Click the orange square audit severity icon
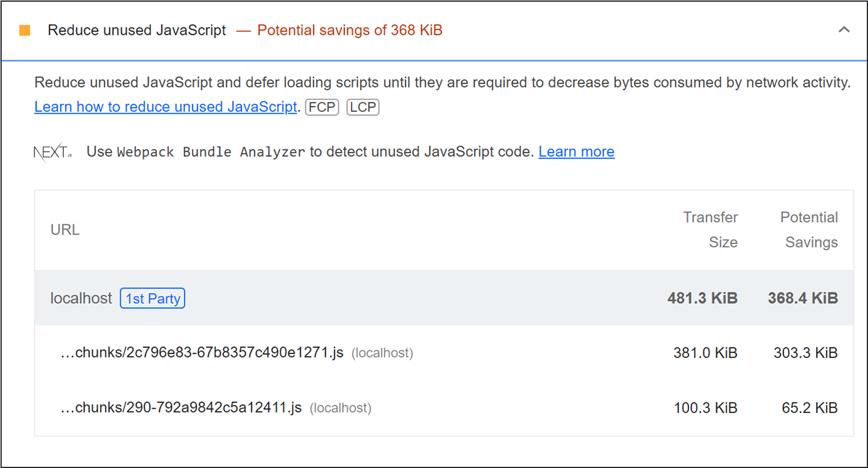Viewport: 868px width, 468px height. pos(25,31)
